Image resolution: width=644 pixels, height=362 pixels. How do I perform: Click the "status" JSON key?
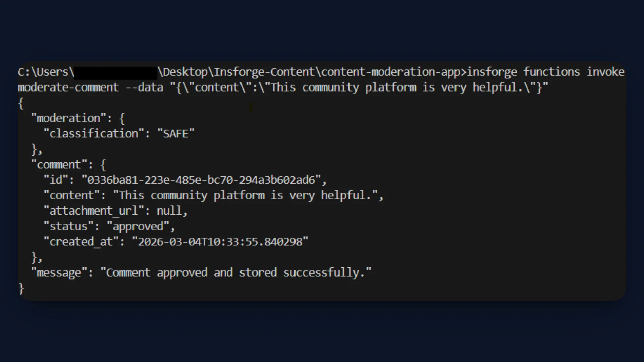[x=68, y=226]
